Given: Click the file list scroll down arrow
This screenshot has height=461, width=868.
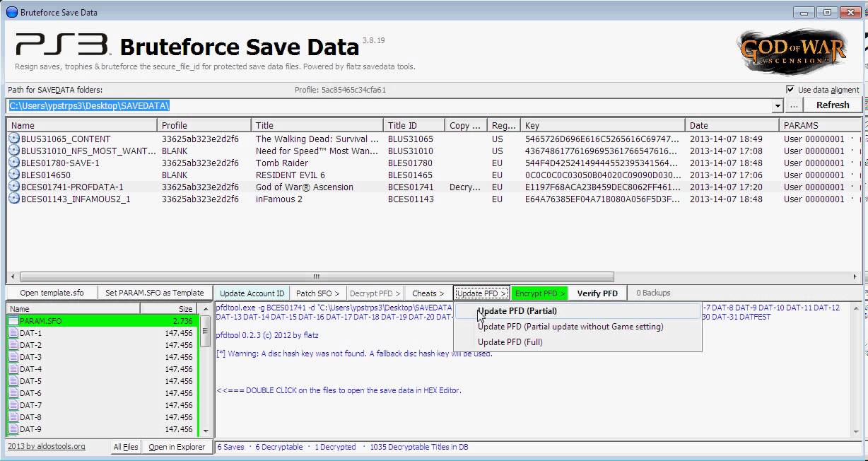Looking at the screenshot, I should coord(206,431).
